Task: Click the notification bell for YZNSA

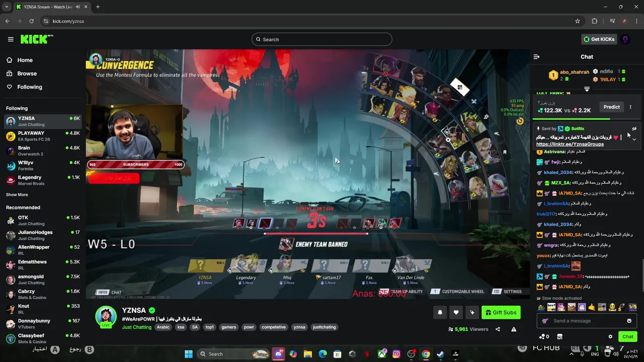Action: click(440, 312)
